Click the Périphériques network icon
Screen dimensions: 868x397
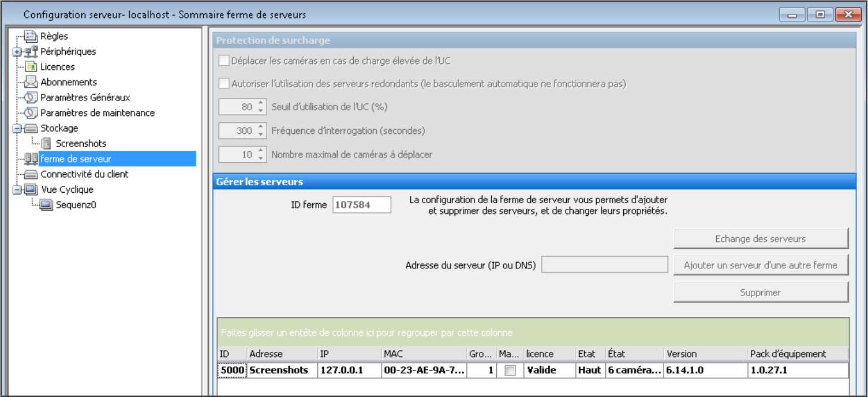(x=31, y=51)
